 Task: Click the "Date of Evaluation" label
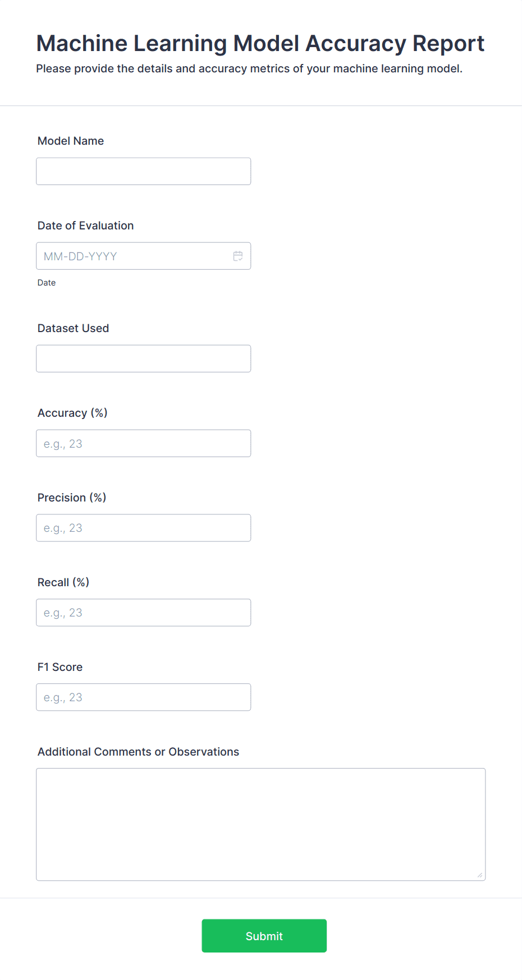(x=86, y=226)
